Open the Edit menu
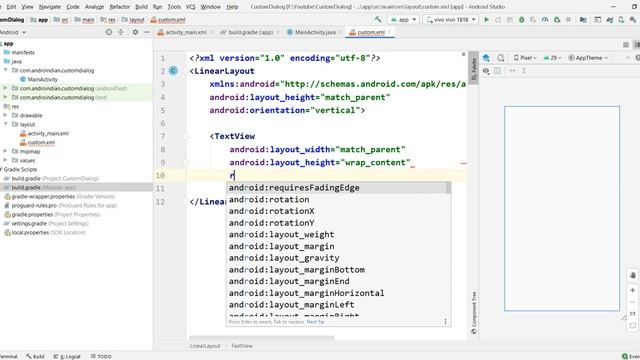Screen dimensions: 640x360 [x=11, y=7]
